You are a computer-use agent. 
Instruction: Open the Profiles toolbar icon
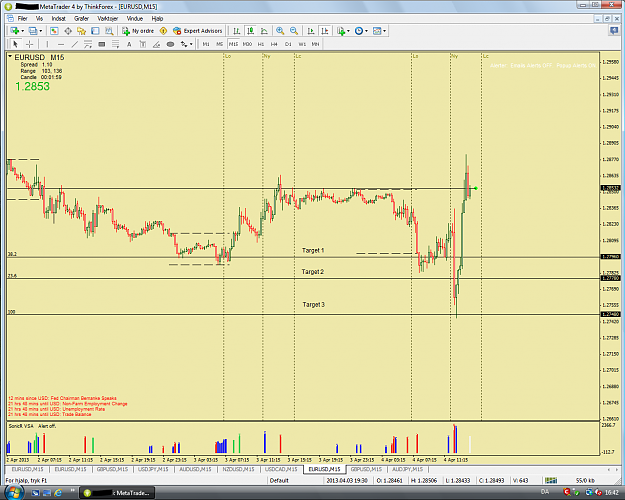click(33, 31)
